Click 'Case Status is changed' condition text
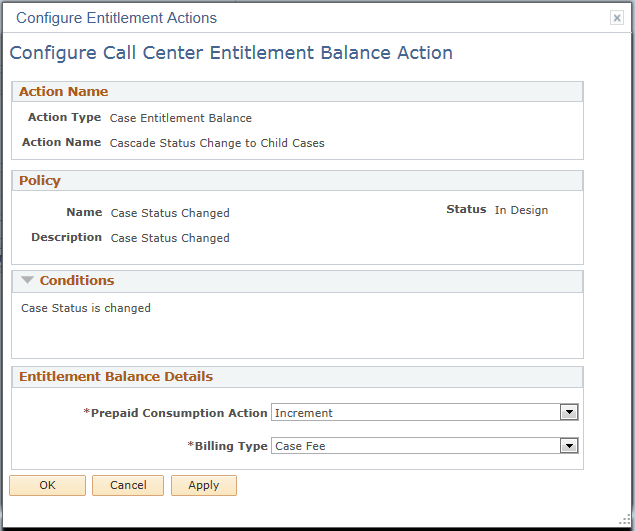 (x=86, y=308)
